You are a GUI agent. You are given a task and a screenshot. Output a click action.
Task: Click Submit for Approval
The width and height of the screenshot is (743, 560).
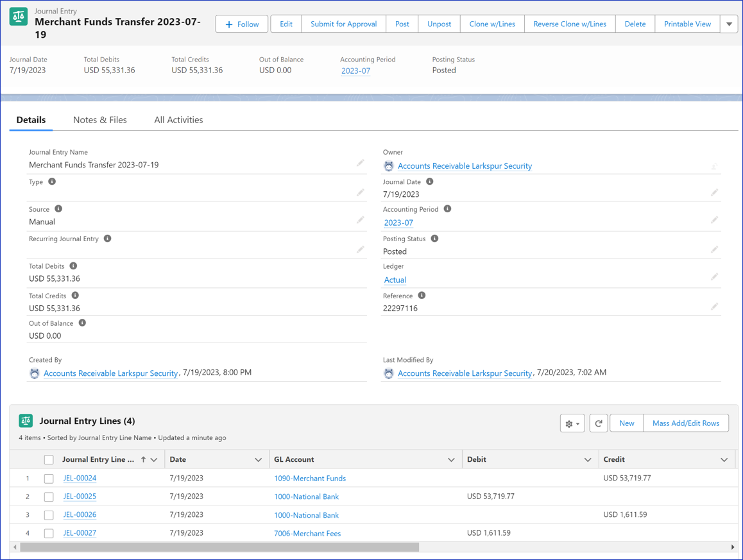tap(343, 24)
